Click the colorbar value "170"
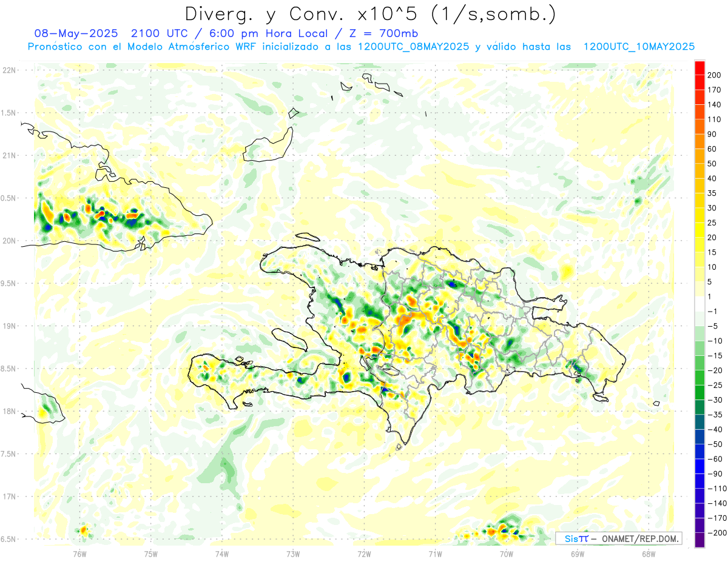 coord(715,90)
